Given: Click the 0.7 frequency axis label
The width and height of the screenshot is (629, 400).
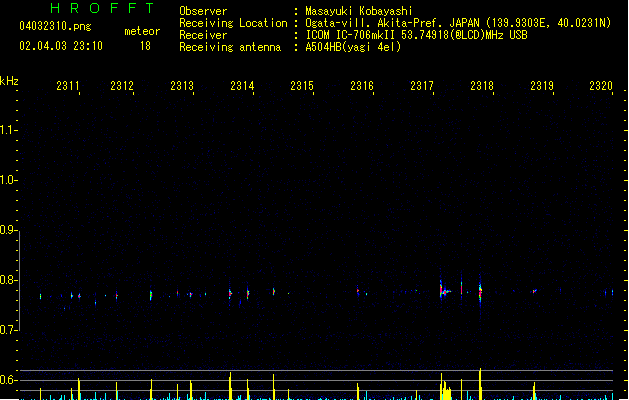Looking at the screenshot, I should click(x=8, y=330).
